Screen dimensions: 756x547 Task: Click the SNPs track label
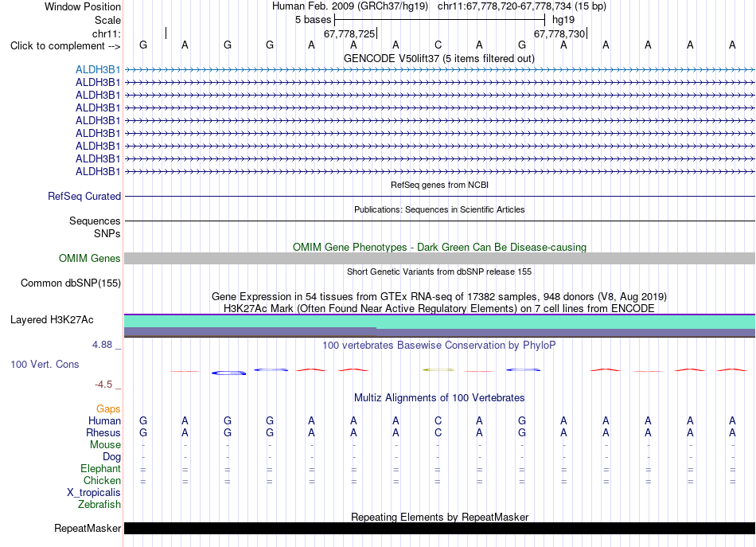(x=107, y=233)
